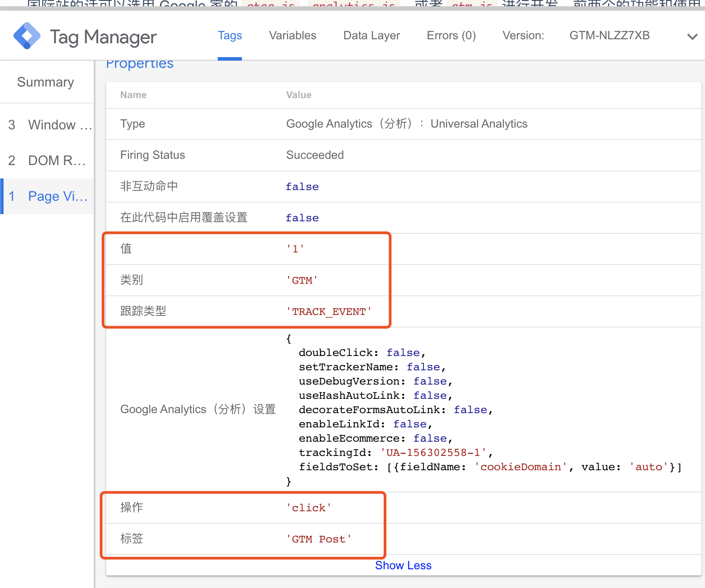Image resolution: width=705 pixels, height=588 pixels.
Task: Click the trackingId 'UA-156302558-1' value
Action: [433, 453]
